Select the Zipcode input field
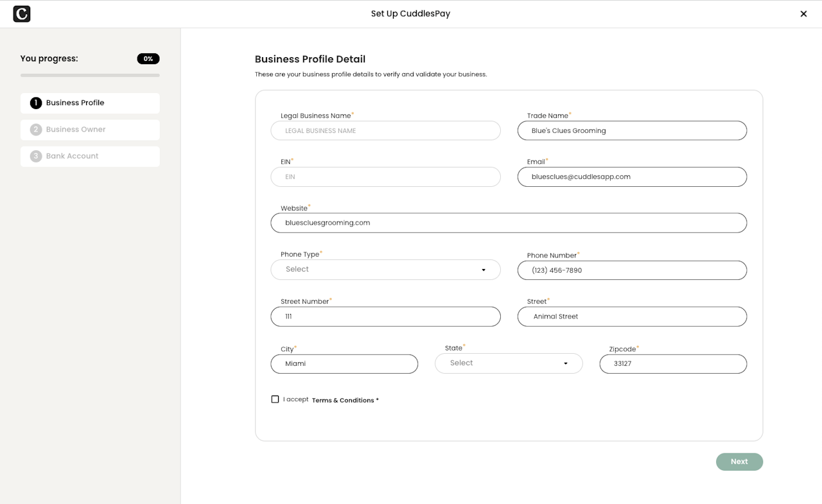The image size is (822, 504). point(673,364)
